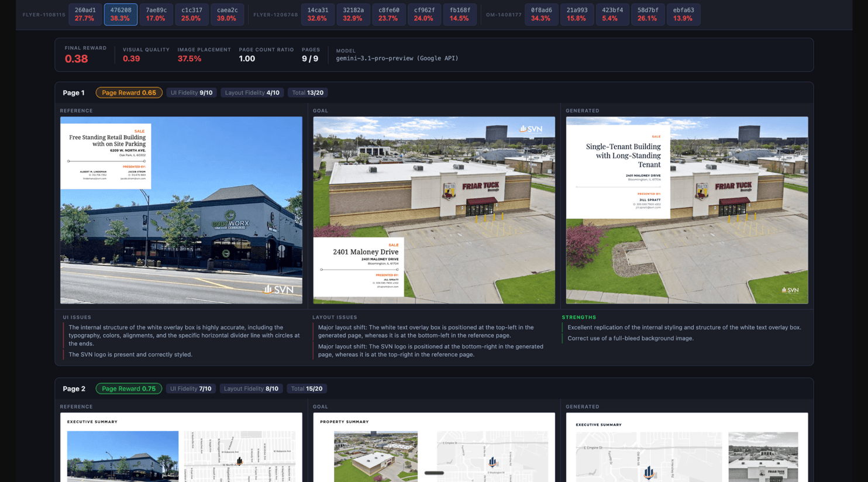This screenshot has height=482, width=868.
Task: Click the Layout Issues section heading
Action: click(335, 317)
